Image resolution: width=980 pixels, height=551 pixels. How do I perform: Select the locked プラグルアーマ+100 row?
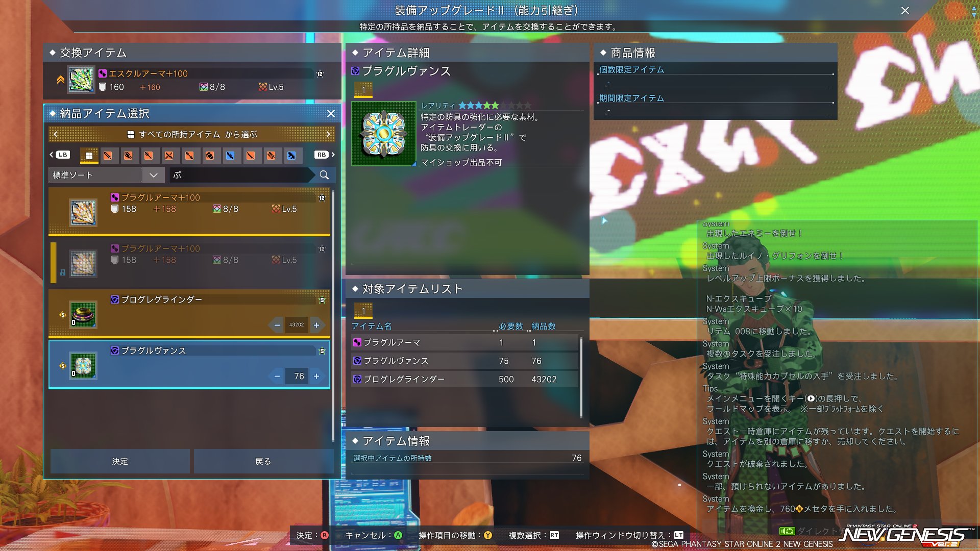[x=189, y=262]
